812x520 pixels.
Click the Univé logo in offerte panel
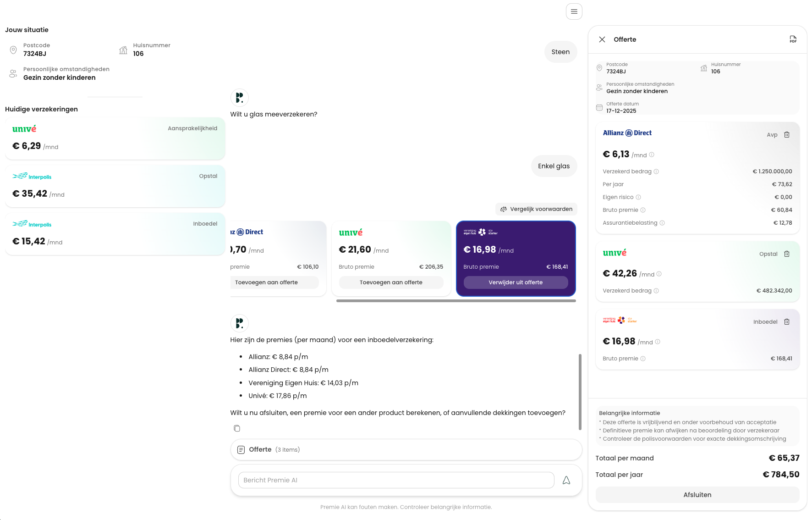(614, 253)
